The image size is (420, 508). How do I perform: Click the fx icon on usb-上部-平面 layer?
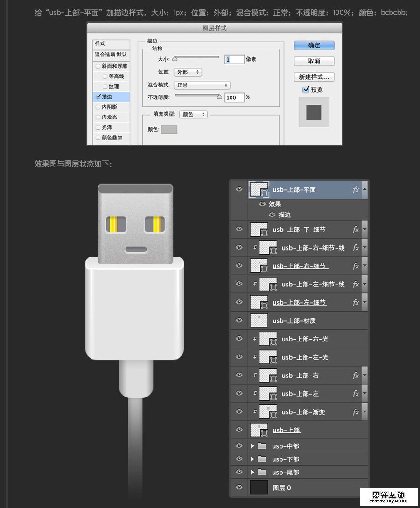click(x=356, y=189)
